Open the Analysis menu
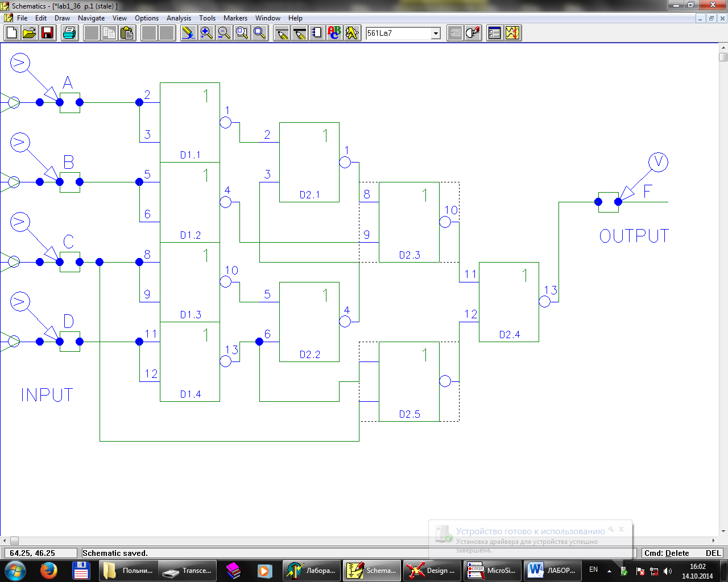 tap(179, 18)
